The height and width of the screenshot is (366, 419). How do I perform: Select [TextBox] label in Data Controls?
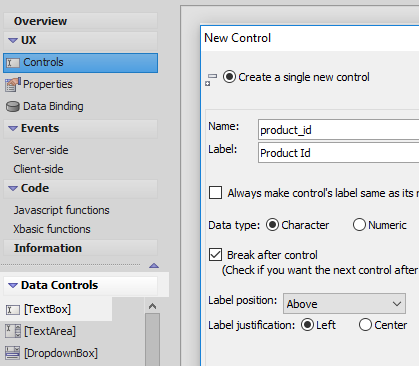[x=47, y=309]
